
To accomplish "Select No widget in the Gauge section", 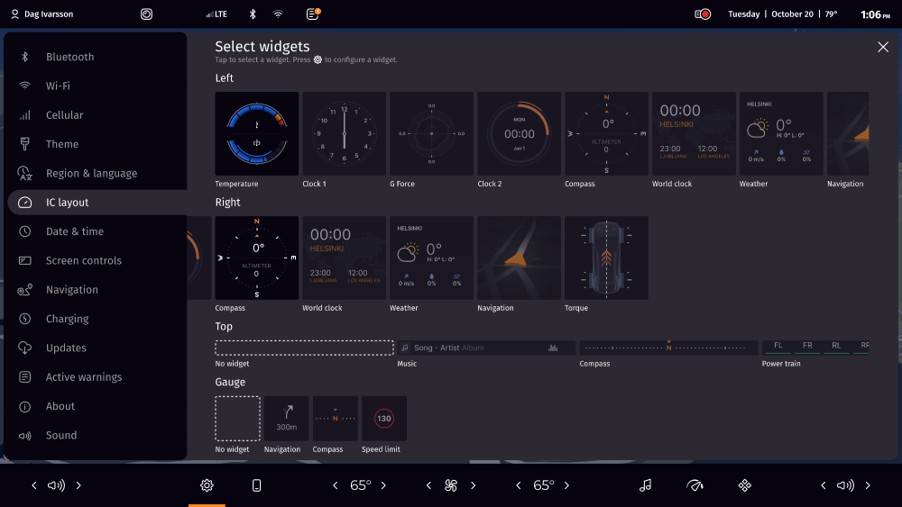I will pyautogui.click(x=237, y=419).
